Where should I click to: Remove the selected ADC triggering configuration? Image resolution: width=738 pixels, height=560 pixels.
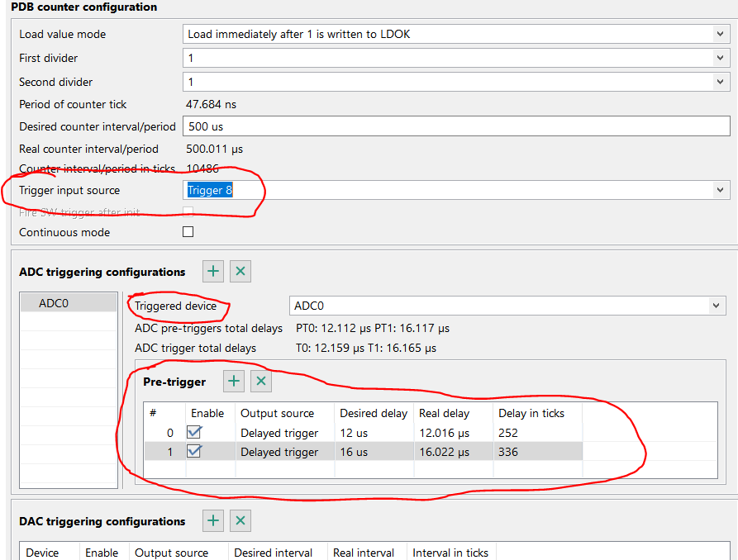click(x=240, y=271)
